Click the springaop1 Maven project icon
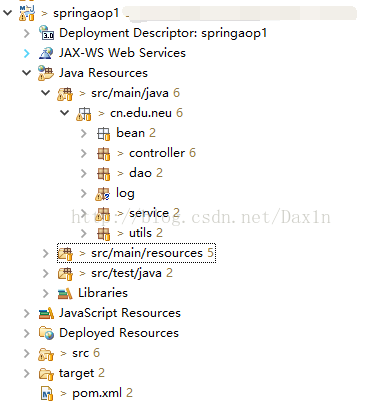 27,13
